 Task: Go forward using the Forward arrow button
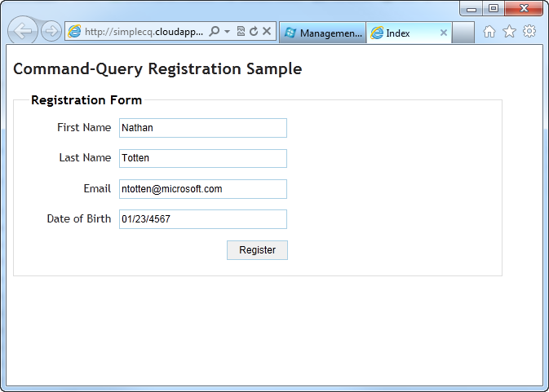[x=51, y=31]
